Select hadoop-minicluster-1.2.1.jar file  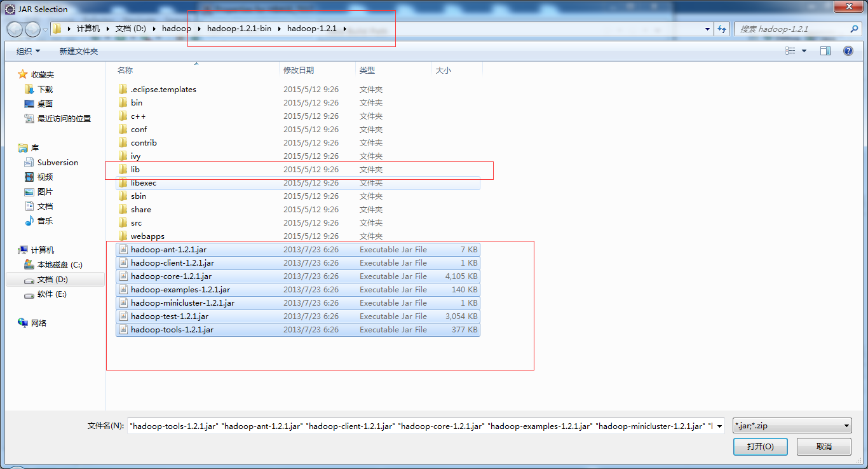click(298, 302)
